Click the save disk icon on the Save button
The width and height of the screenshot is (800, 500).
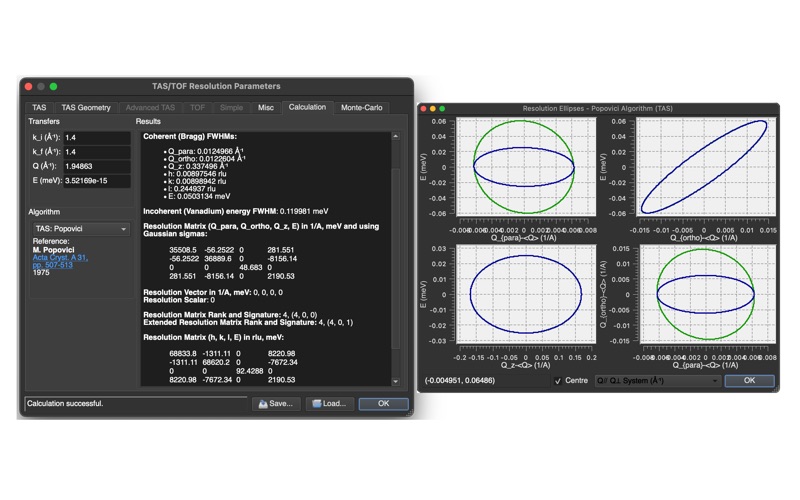coord(263,404)
